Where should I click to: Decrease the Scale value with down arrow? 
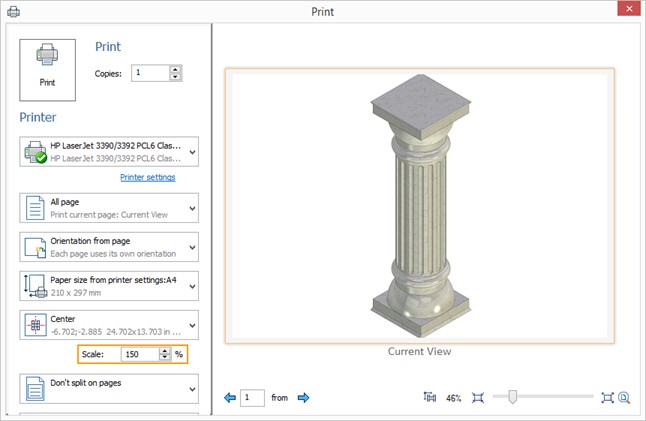(164, 358)
